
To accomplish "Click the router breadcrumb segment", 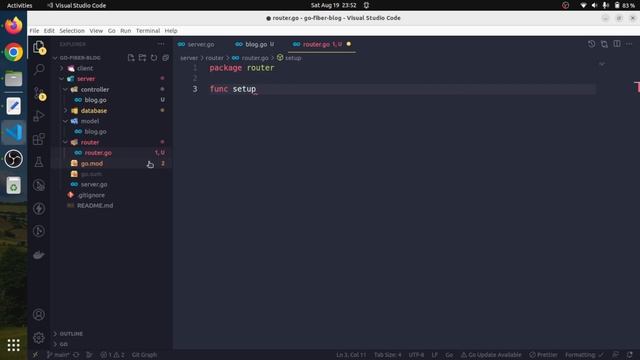I will [x=215, y=58].
